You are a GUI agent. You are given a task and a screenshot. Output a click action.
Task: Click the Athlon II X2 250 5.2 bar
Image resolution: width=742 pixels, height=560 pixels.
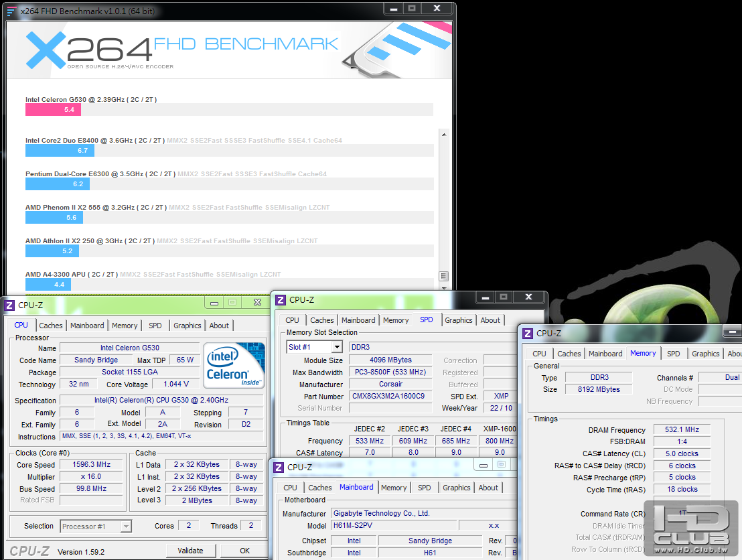(x=52, y=251)
